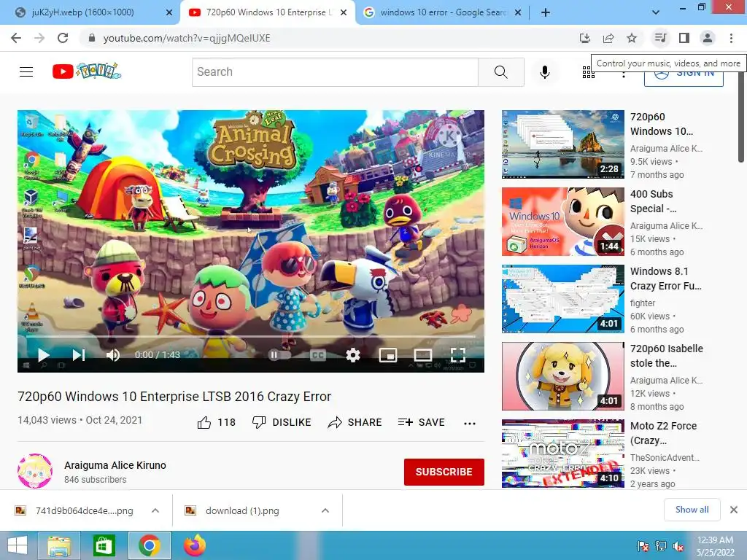Screen dimensions: 747x560
Task: Focus the YouTube Search field
Action: coord(335,72)
